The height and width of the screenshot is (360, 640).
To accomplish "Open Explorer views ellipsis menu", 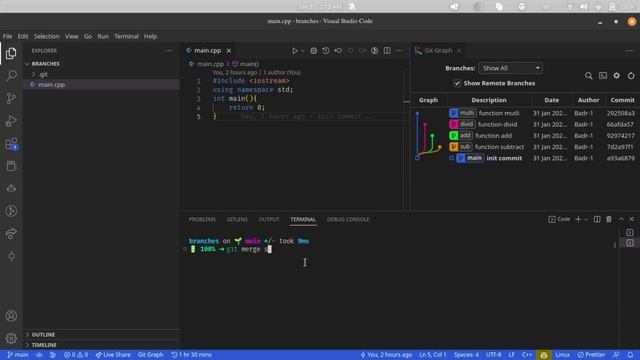I will click(169, 51).
